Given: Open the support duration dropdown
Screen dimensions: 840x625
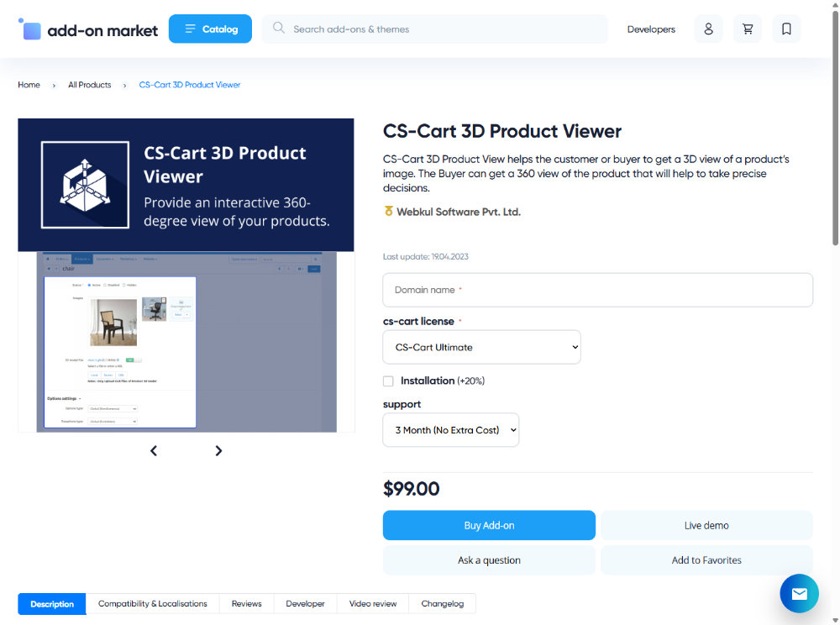Looking at the screenshot, I should (x=451, y=430).
